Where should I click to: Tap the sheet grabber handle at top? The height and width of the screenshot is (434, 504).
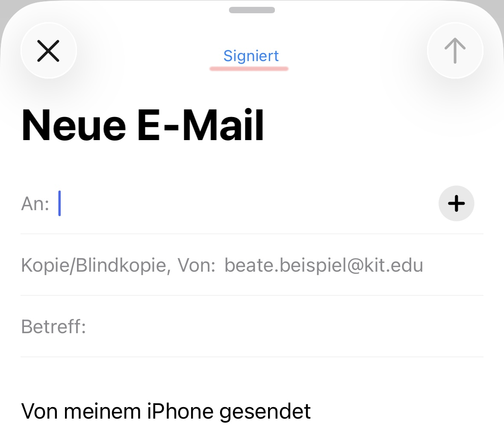[x=252, y=10]
